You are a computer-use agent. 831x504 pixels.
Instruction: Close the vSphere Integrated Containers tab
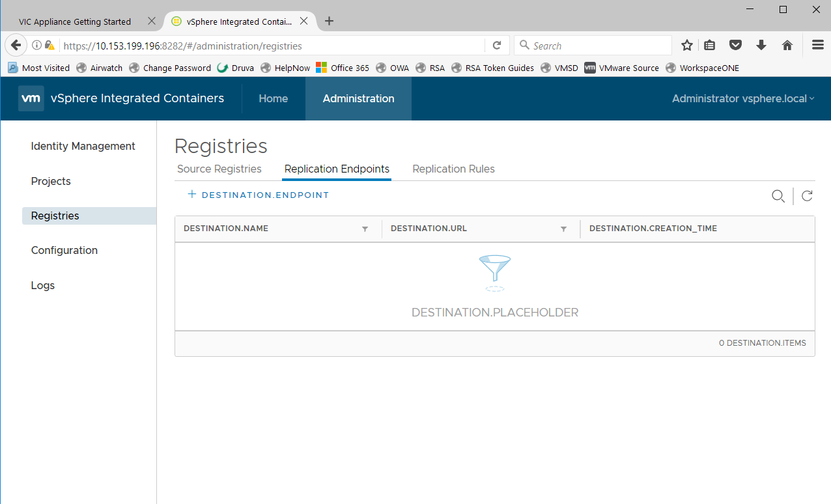(303, 21)
